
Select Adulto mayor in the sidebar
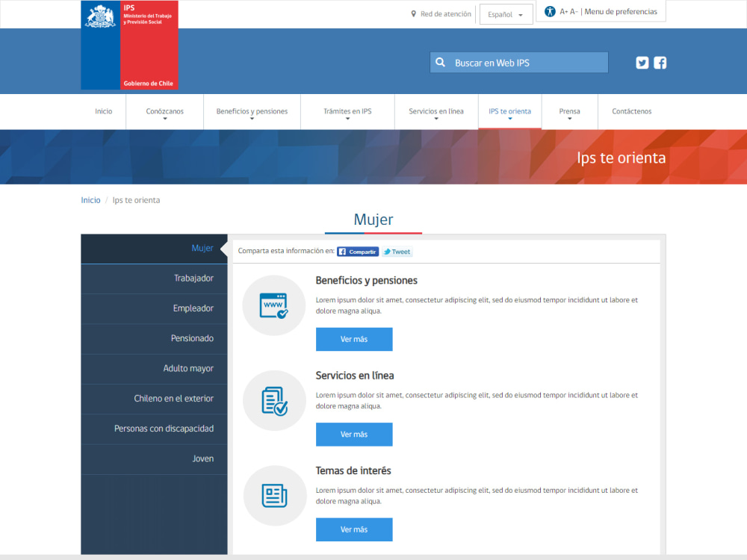tap(154, 369)
